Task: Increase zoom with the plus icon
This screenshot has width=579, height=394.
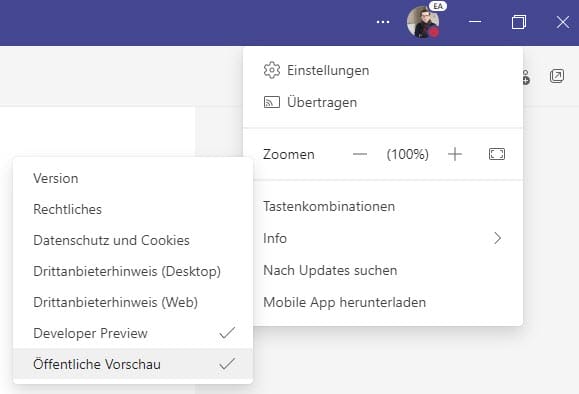Action: pyautogui.click(x=455, y=154)
